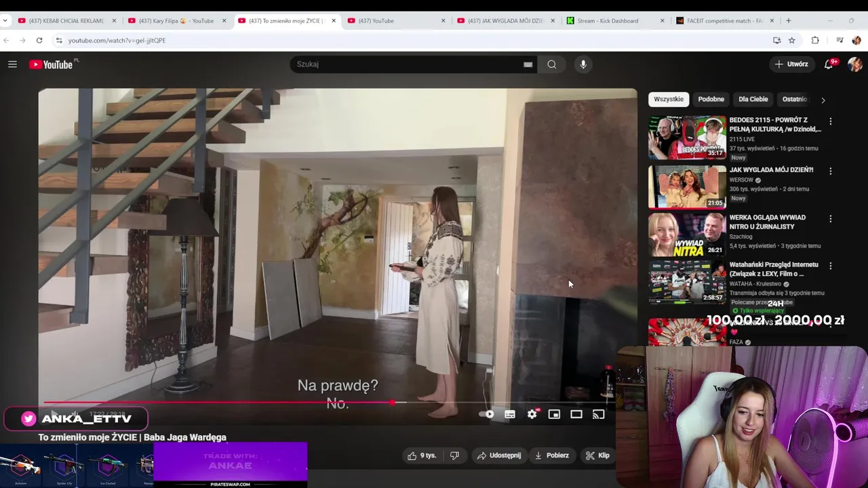Switch to KEBAB CHCIAŁ REKLAMĘ tab
Image resolution: width=868 pixels, height=488 pixels.
pos(66,21)
